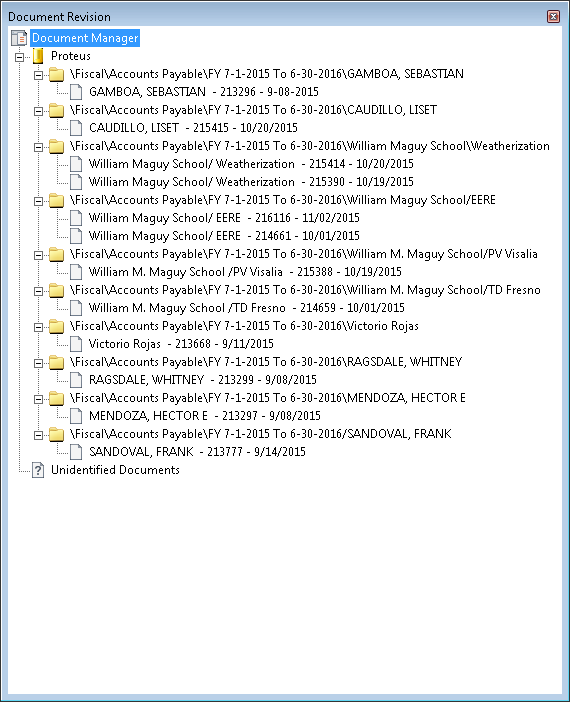Screen dimensions: 570x702
Task: Select RAGSDALE, WHITNEY 213299 document entry
Action: click(x=202, y=380)
